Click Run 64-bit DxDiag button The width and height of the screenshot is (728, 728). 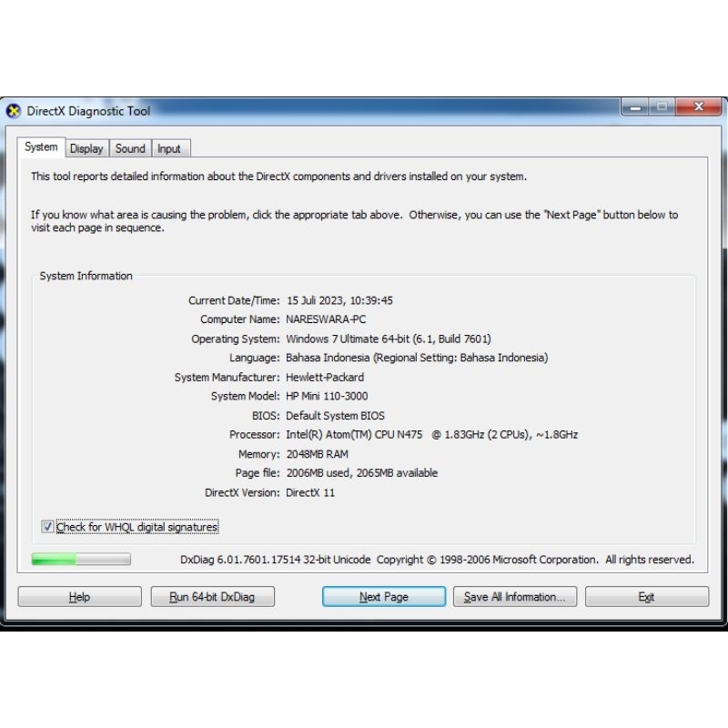(212, 597)
